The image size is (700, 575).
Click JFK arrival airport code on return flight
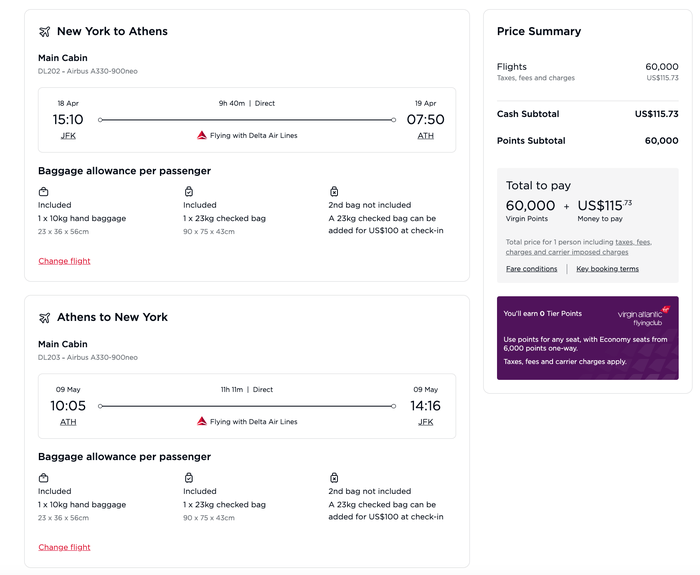425,422
